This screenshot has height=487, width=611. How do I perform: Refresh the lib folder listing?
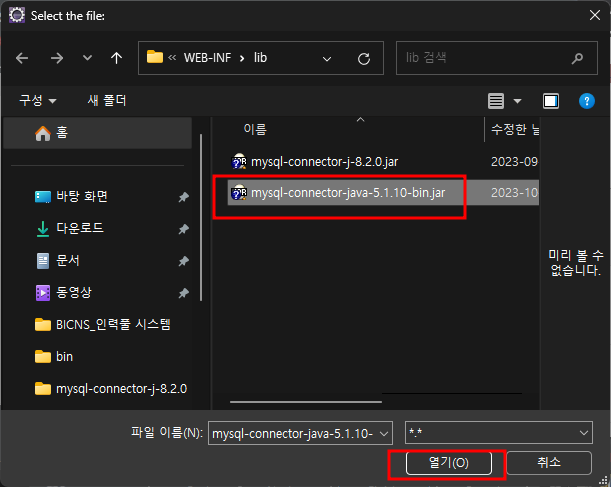tap(364, 59)
